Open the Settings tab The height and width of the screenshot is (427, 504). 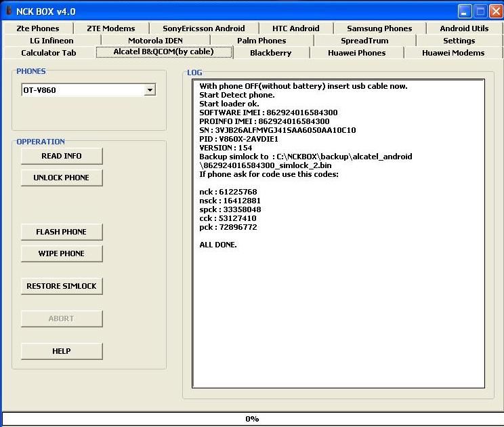point(459,41)
